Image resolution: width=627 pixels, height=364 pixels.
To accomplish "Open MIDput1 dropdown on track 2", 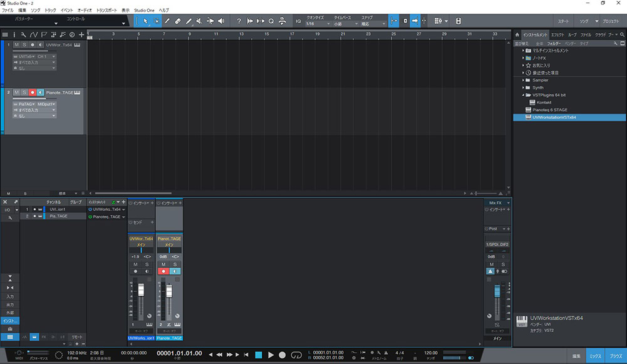I will 46,104.
